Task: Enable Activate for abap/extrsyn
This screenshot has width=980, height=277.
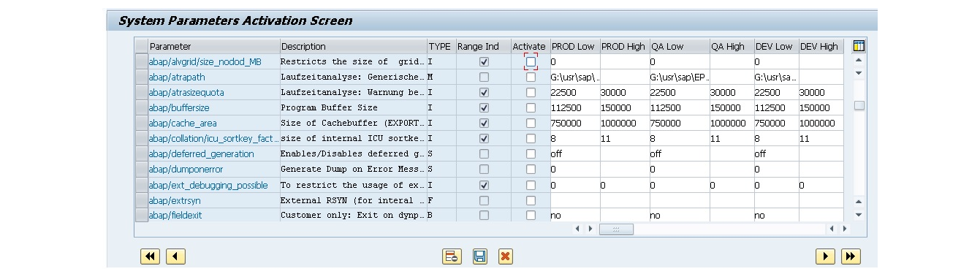Action: (x=531, y=201)
